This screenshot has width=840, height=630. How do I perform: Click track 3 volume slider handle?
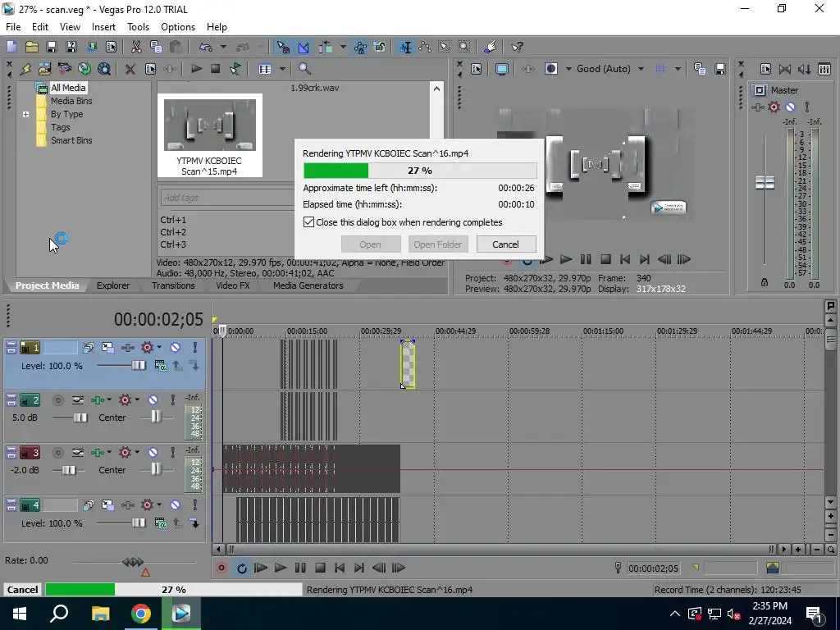[x=69, y=470]
